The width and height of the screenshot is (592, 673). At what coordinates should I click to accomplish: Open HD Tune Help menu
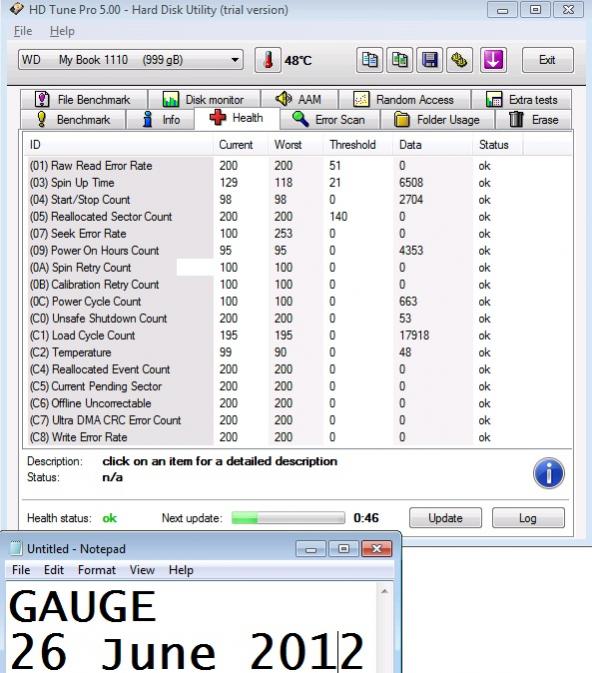coord(62,31)
